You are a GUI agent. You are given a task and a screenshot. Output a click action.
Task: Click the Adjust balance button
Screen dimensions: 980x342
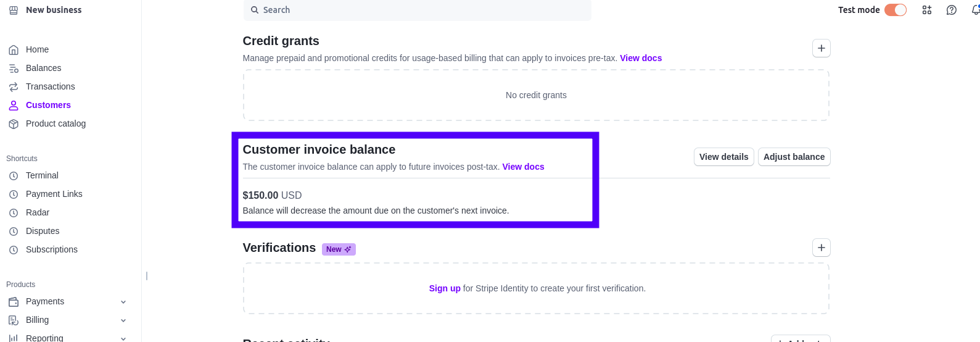click(794, 157)
